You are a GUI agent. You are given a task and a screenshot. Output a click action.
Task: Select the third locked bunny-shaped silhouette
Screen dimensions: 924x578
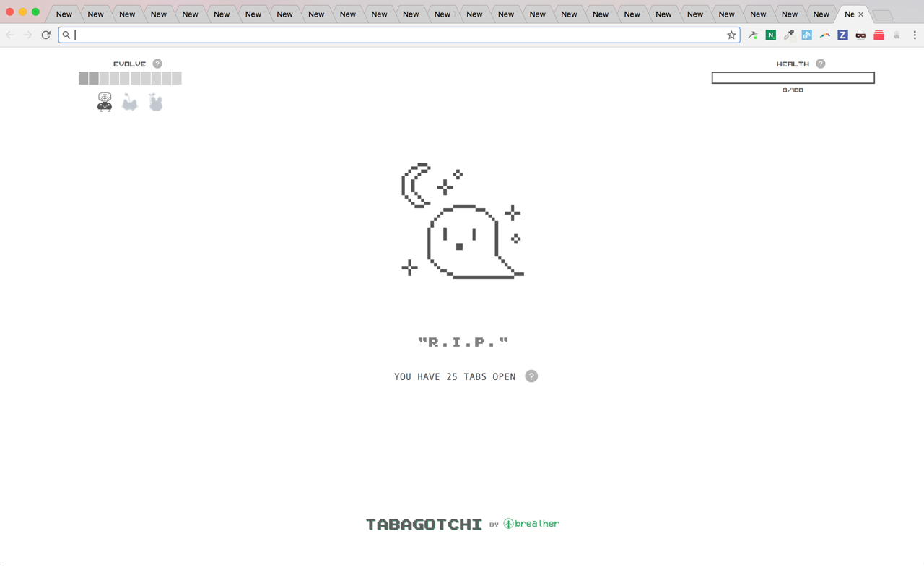coord(155,102)
